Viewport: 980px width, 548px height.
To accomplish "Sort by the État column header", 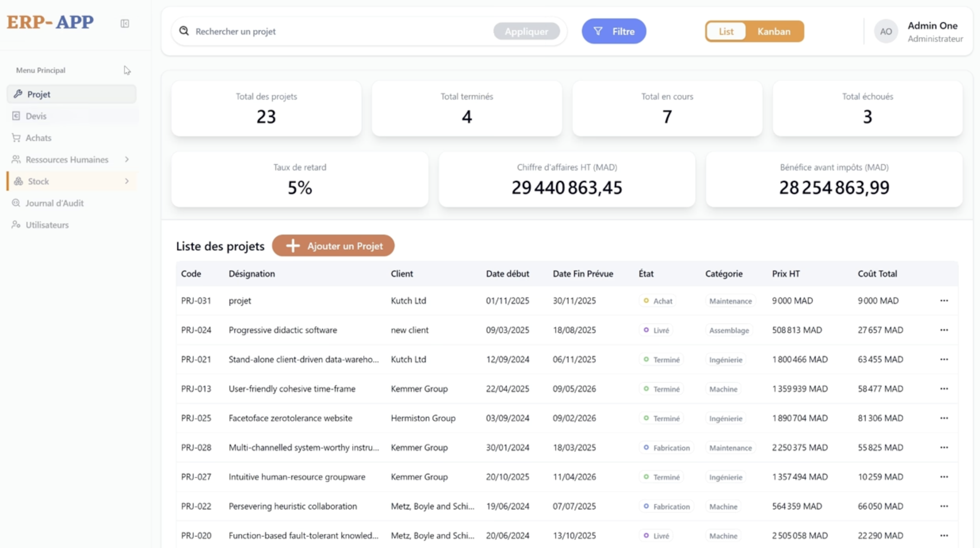I will 646,274.
